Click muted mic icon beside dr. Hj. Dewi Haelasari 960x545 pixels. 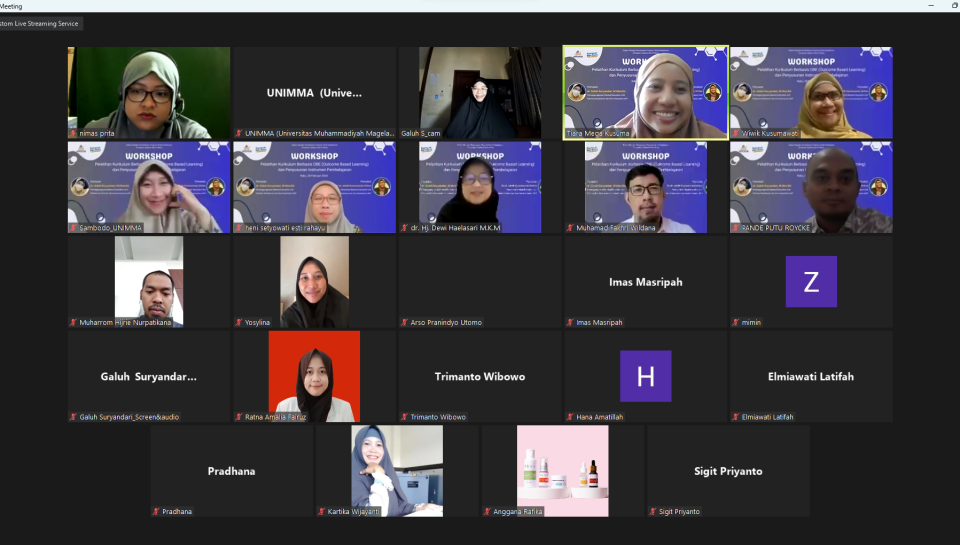(404, 228)
